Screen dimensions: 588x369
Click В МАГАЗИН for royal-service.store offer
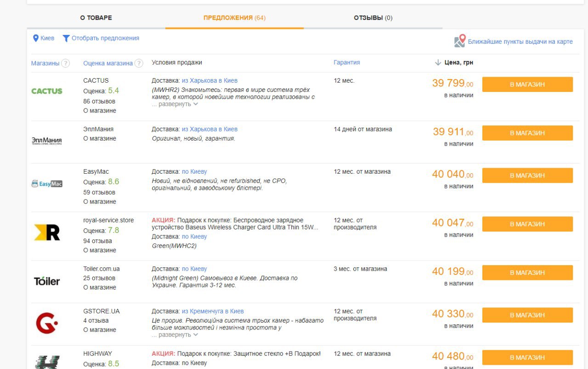point(527,224)
